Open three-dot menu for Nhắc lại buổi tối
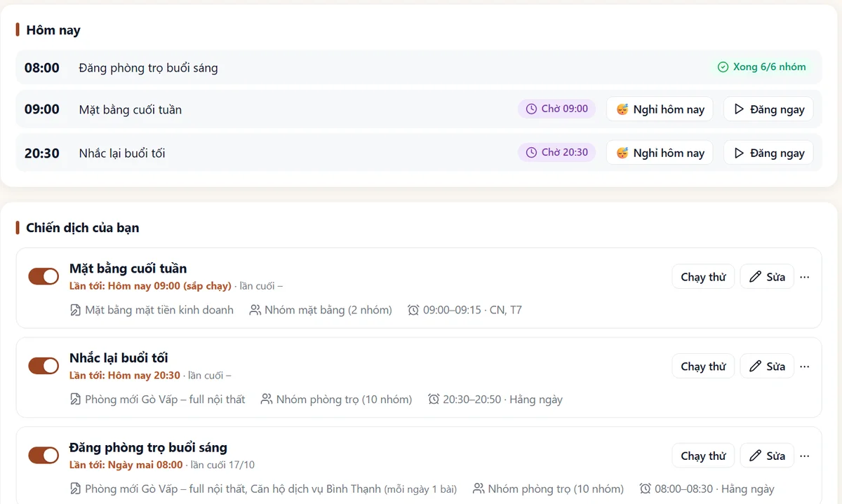Screen dimensions: 842x504 pyautogui.click(x=805, y=366)
